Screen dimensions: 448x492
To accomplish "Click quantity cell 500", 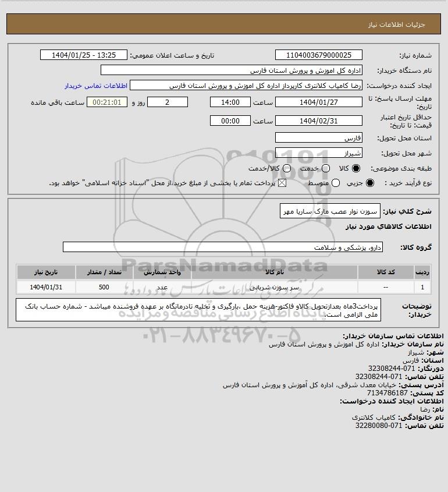I will (104, 287).
